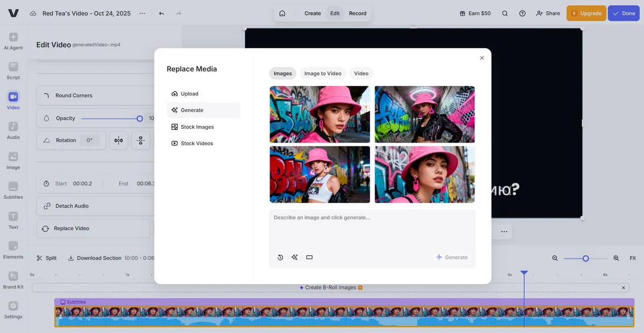Click the Upgrade button
The image size is (644, 333).
coord(586,13)
